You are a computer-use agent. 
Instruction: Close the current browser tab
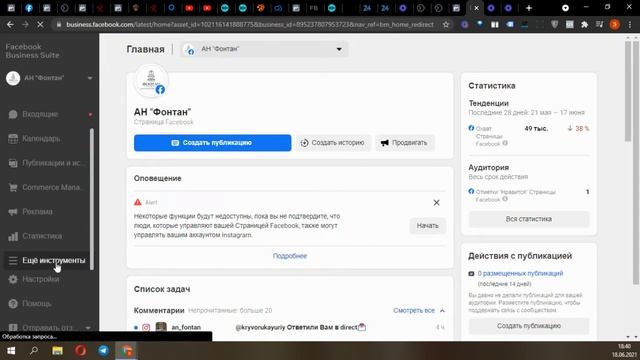tap(476, 8)
